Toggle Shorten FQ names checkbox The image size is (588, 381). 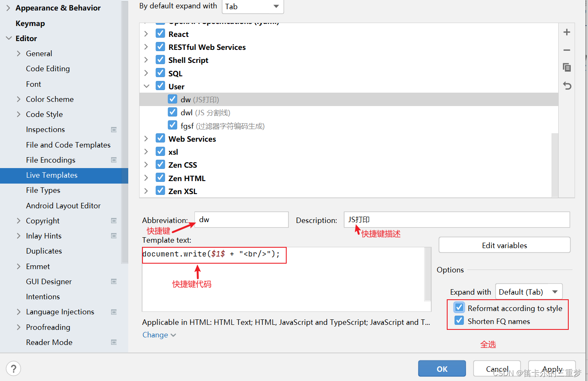[x=459, y=321]
